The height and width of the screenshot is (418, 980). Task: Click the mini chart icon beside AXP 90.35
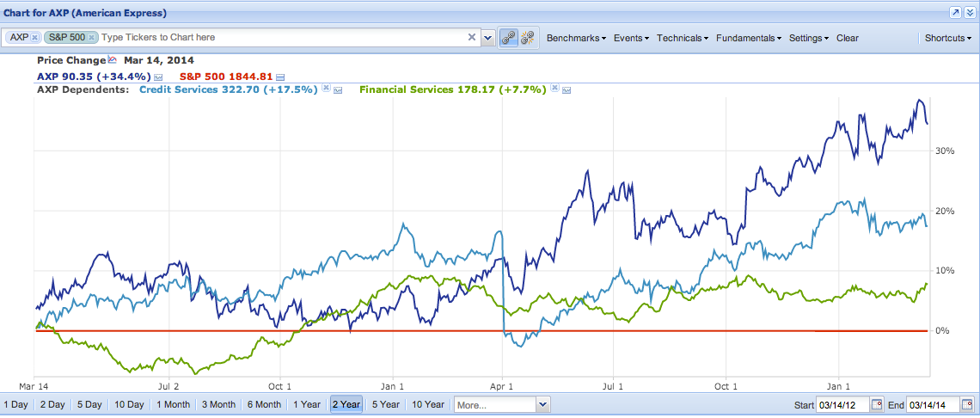point(159,77)
